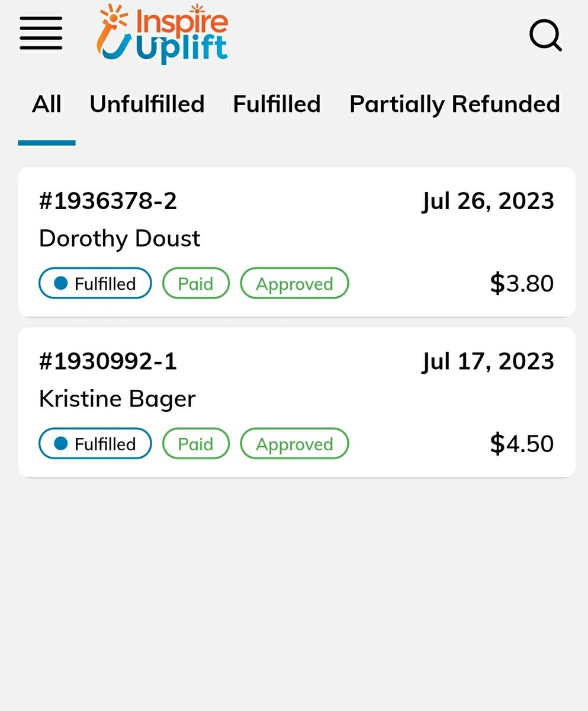588x711 pixels.
Task: Switch to the Fulfilled tab
Action: (277, 104)
